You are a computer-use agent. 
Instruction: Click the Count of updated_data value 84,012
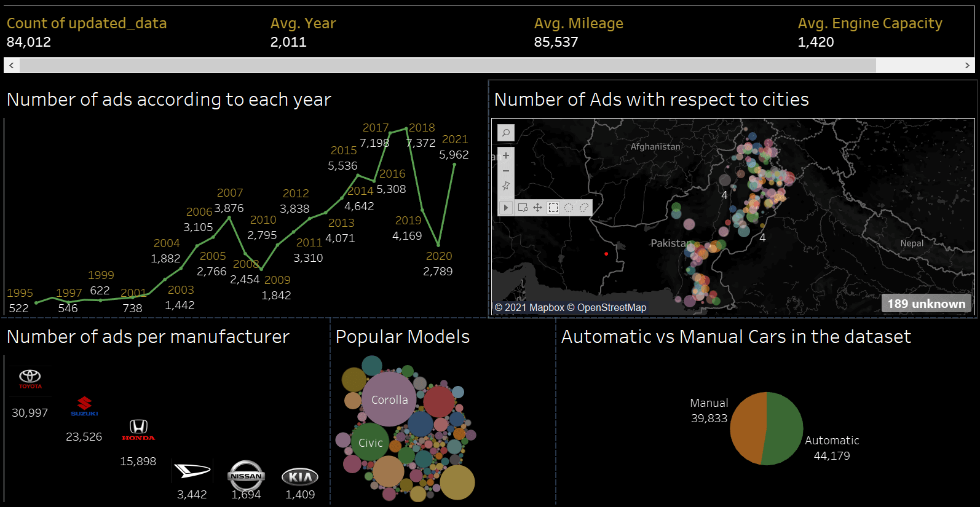pyautogui.click(x=29, y=42)
